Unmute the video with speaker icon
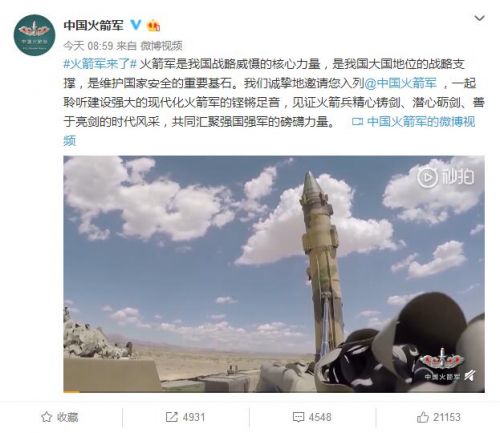Screen dimensions: 500x433 (x=470, y=376)
